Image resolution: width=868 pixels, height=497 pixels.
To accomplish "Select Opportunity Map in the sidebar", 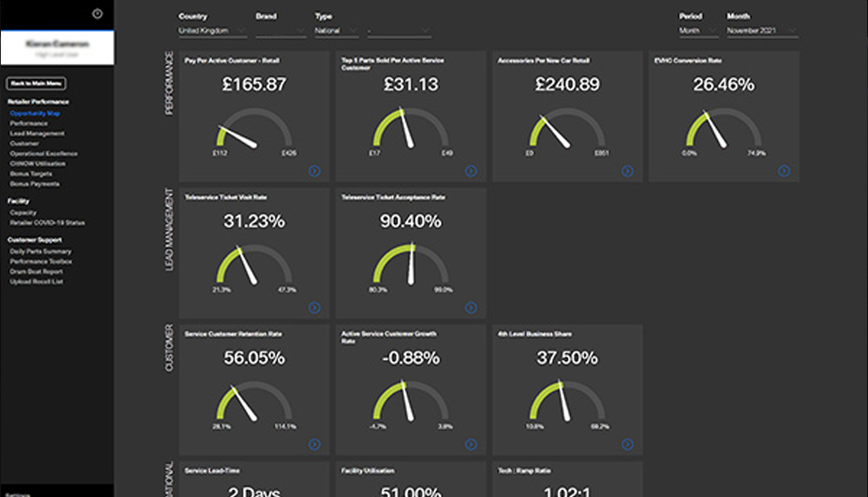I will coord(35,114).
